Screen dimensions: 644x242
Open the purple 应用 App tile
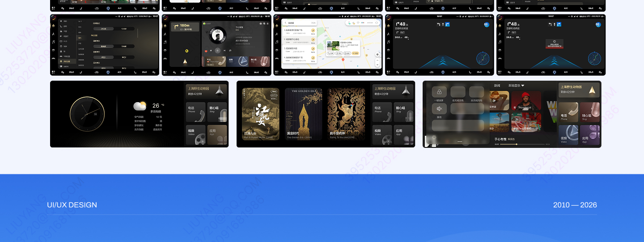pos(590,134)
